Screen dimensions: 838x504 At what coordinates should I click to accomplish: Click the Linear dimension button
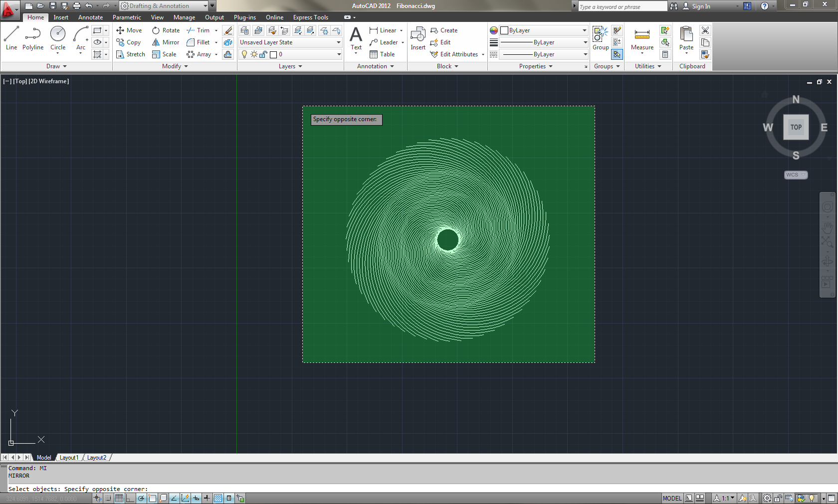tap(383, 30)
